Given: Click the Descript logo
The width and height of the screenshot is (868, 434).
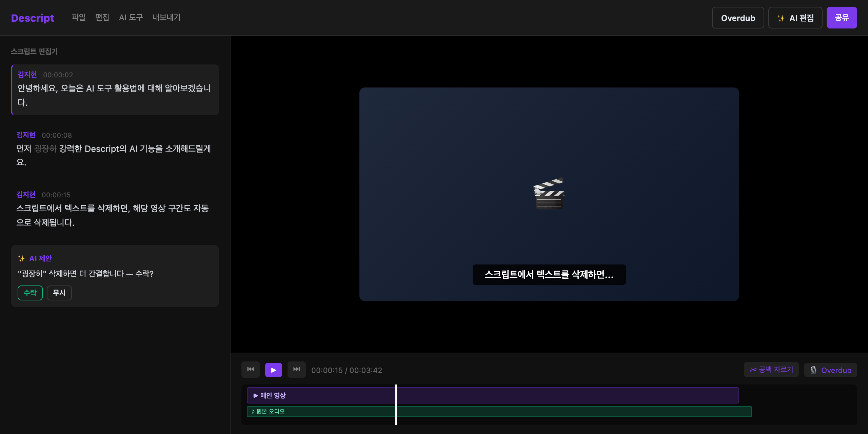Looking at the screenshot, I should point(33,18).
